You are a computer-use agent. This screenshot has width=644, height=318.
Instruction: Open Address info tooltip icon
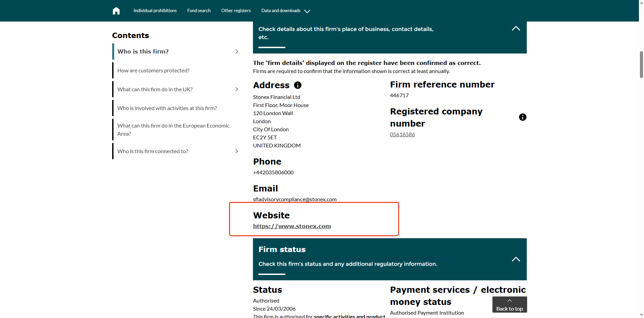point(298,85)
